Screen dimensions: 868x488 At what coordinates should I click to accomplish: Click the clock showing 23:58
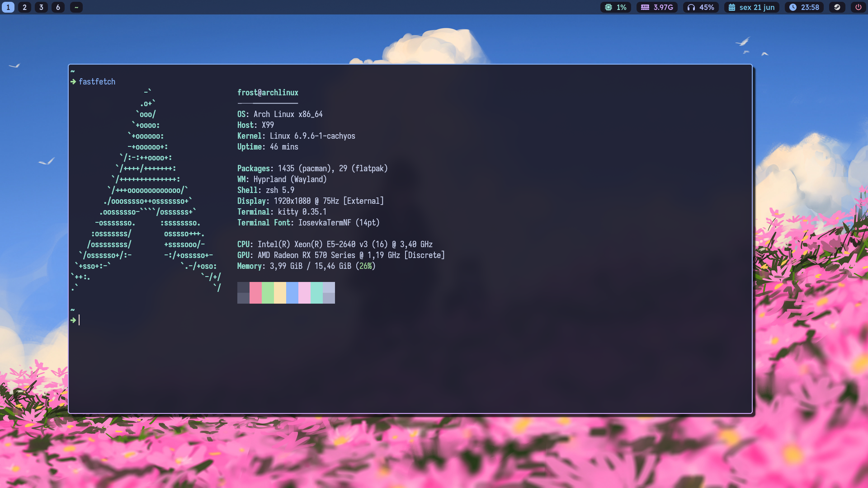click(804, 7)
